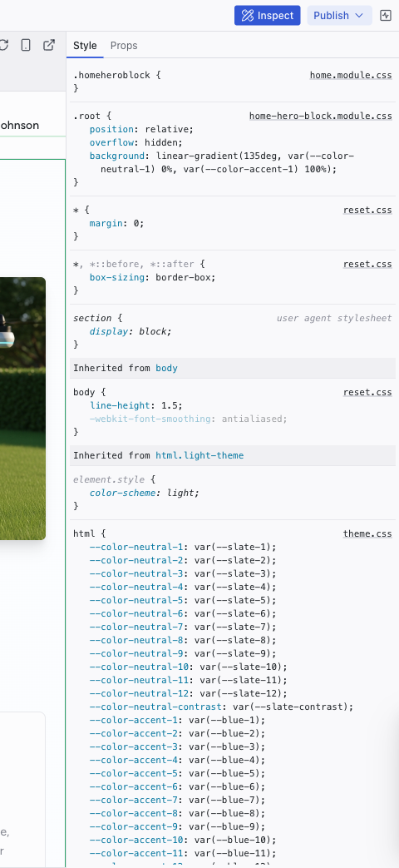Click the --color-neutral-12 variable line
This screenshot has width=399, height=868.
pos(189,693)
